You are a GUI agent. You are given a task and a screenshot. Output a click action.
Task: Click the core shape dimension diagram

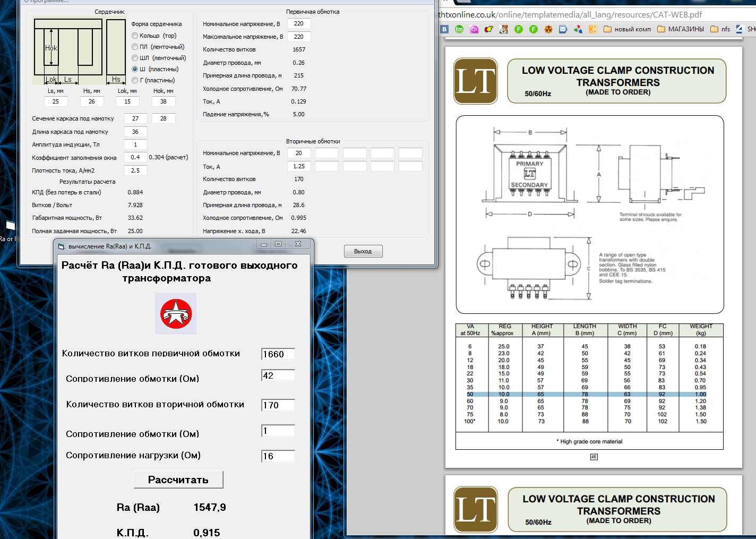(x=80, y=52)
